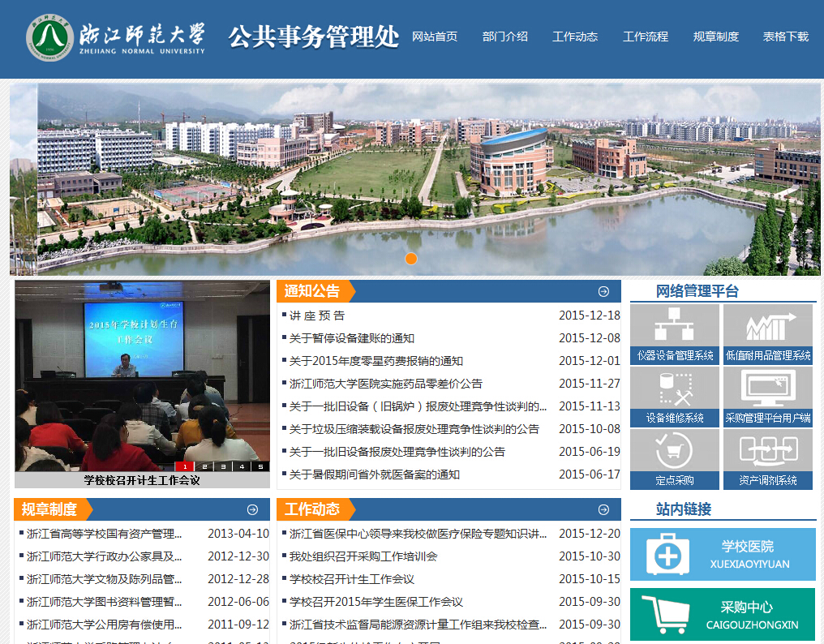Screen dimensions: 824x644
Task: Open the 讲 座 预 告 notice link
Action: 317,316
